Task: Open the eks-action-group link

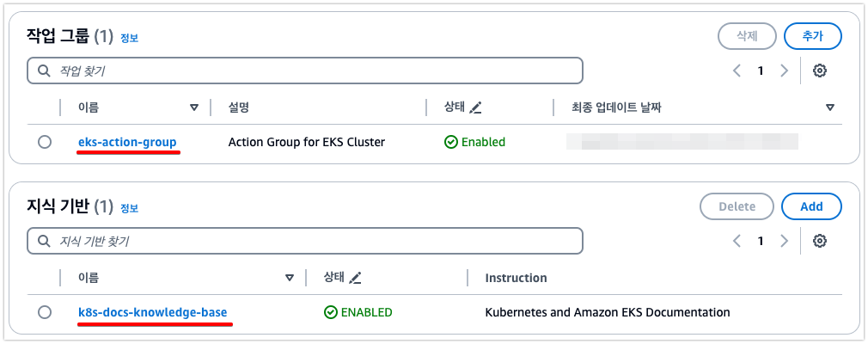Action: click(x=127, y=143)
